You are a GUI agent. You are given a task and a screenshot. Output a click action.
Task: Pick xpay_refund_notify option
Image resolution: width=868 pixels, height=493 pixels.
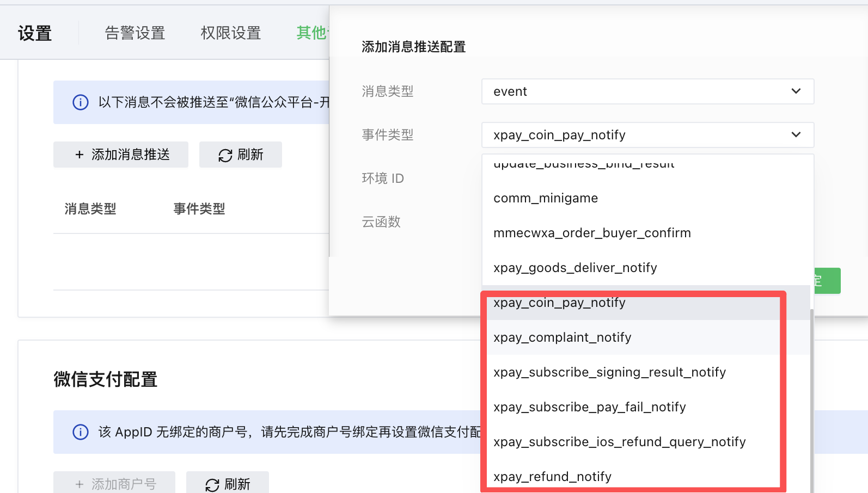[647, 477]
